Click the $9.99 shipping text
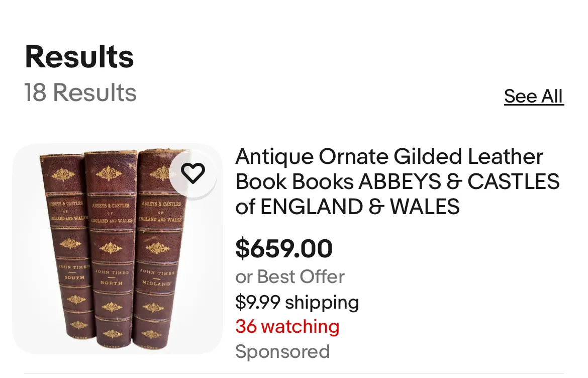This screenshot has width=588, height=378. coord(297,302)
